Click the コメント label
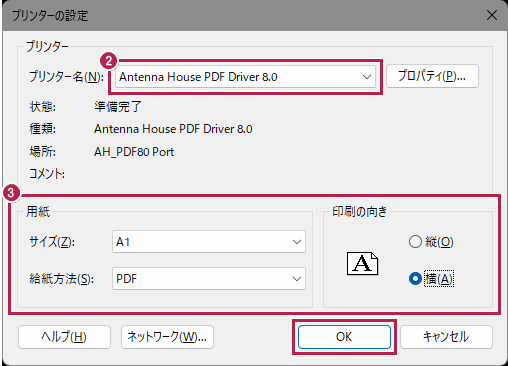 pos(47,174)
